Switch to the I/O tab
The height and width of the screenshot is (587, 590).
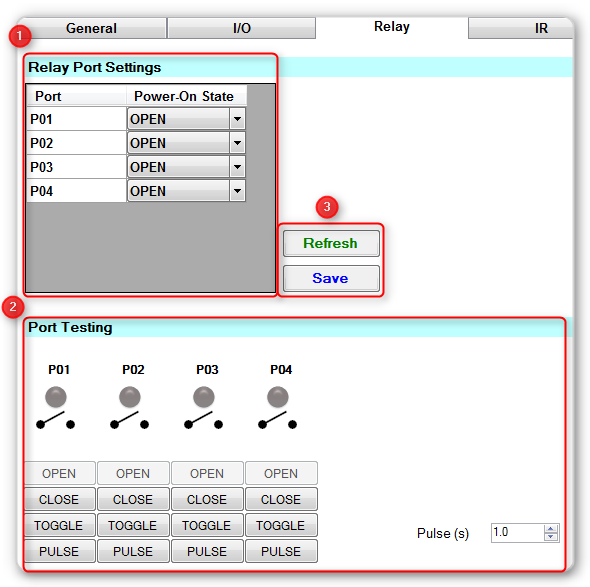click(x=242, y=28)
